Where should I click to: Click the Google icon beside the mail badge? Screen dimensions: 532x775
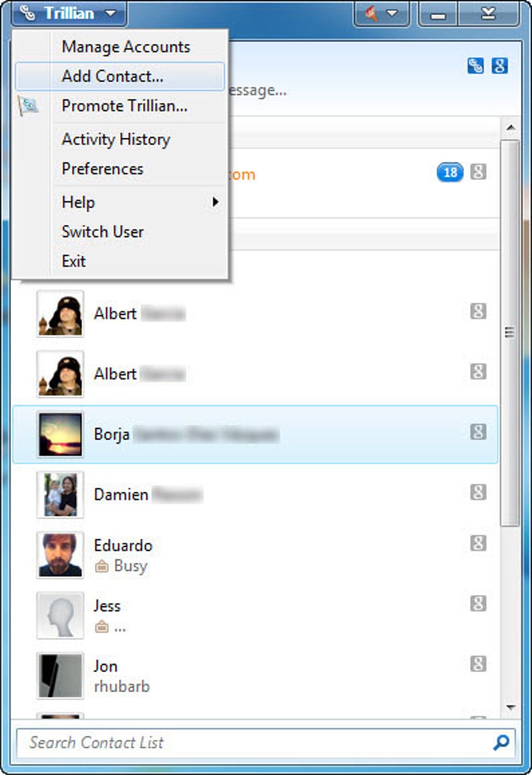478,172
